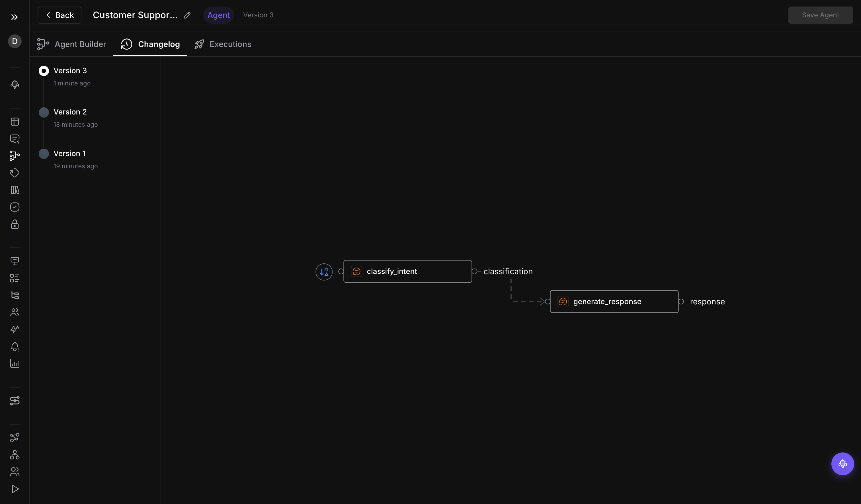Select the rocket launch icon in sidebar
Screen dimensions: 861x504
(x=15, y=85)
